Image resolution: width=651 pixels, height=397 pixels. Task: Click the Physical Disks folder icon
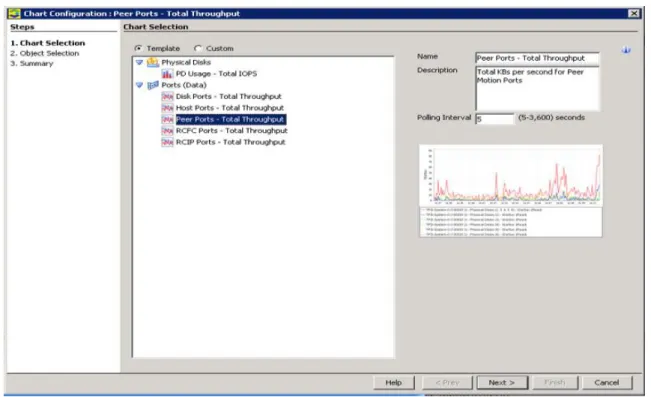[153, 62]
